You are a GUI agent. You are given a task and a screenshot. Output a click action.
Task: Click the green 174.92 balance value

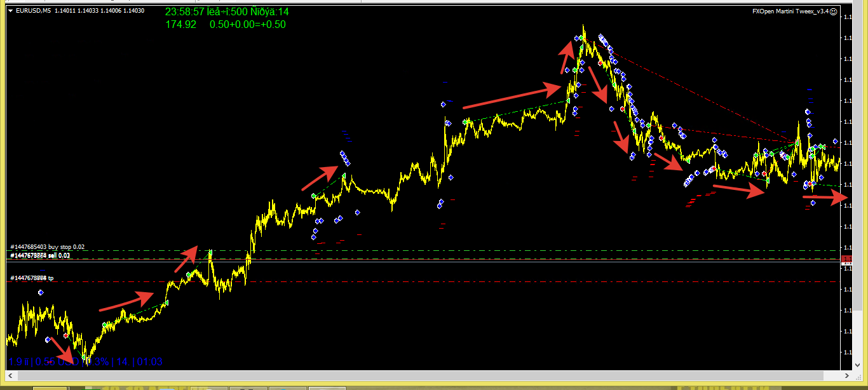click(x=180, y=24)
